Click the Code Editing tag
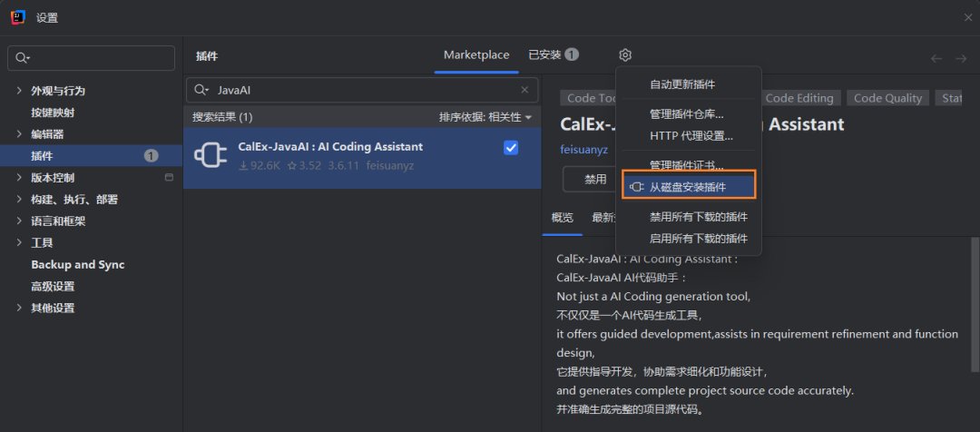The width and height of the screenshot is (980, 432). tap(799, 98)
